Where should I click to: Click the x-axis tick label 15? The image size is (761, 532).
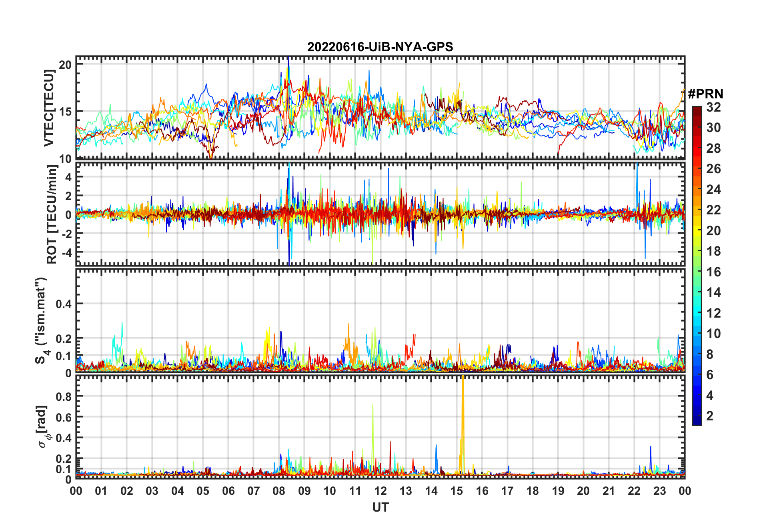(x=457, y=491)
